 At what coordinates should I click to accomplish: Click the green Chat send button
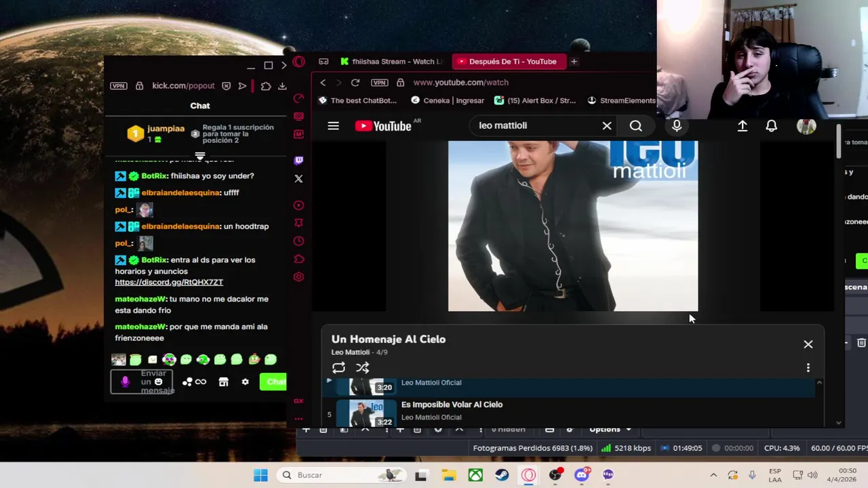[x=274, y=382]
